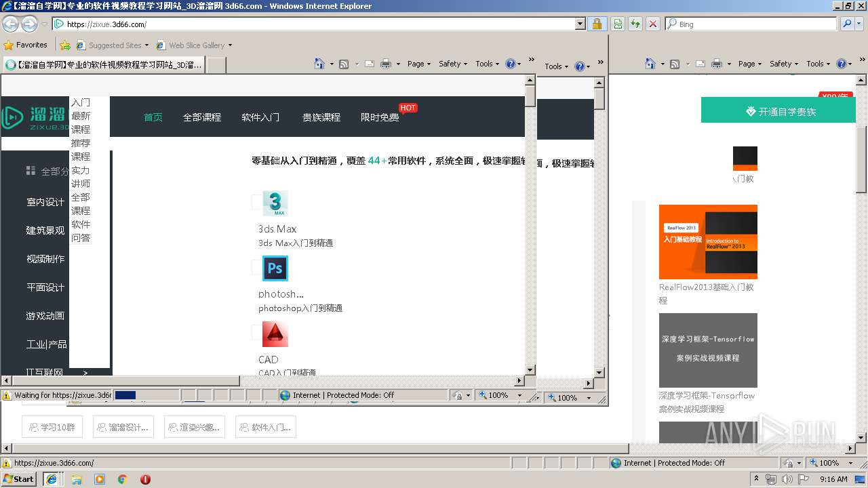The height and width of the screenshot is (488, 868).
Task: Open a blank New Tab button
Action: (216, 65)
